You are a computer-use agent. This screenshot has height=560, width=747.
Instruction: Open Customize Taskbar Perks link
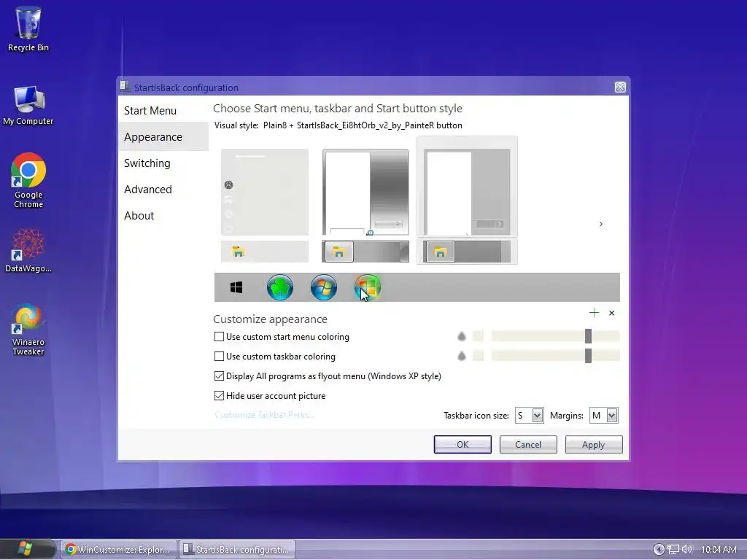264,415
